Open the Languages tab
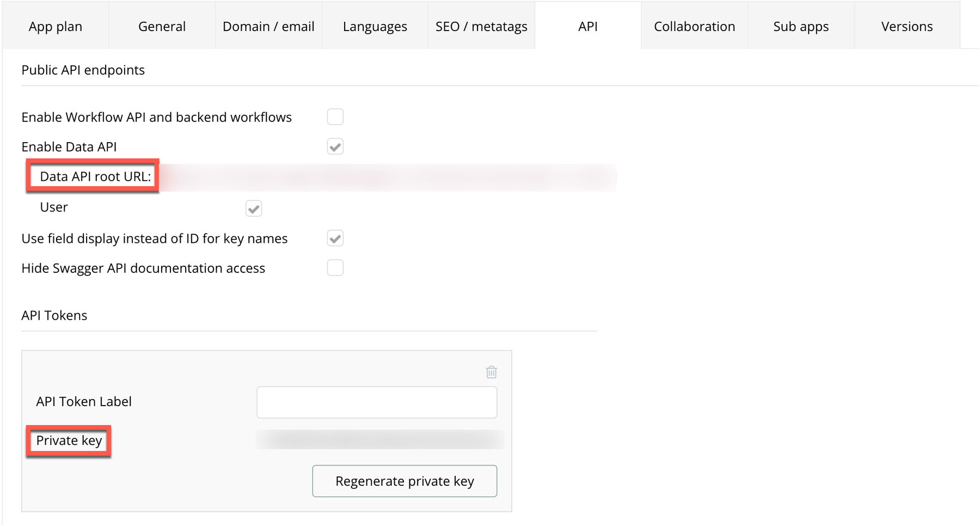This screenshot has height=526, width=980. coord(375,26)
